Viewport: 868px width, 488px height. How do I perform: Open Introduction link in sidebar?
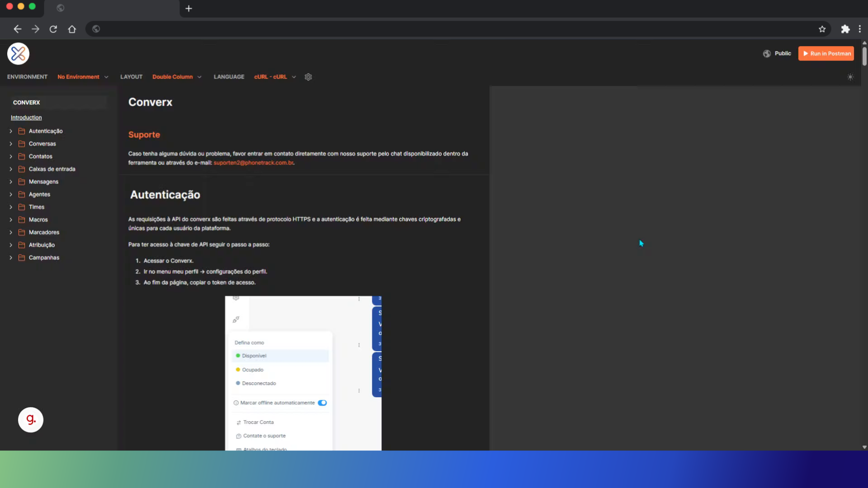coord(26,117)
